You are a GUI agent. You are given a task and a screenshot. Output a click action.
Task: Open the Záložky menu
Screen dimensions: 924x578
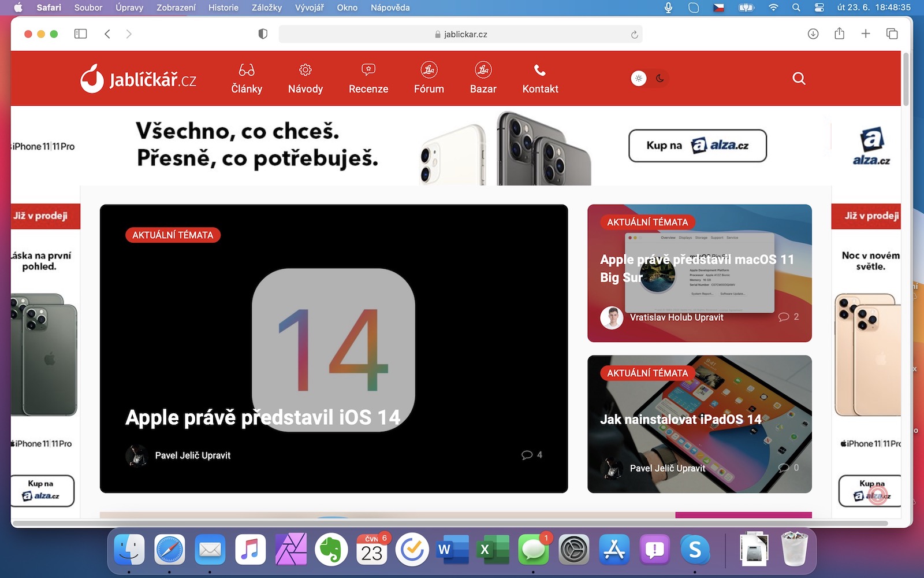point(266,8)
